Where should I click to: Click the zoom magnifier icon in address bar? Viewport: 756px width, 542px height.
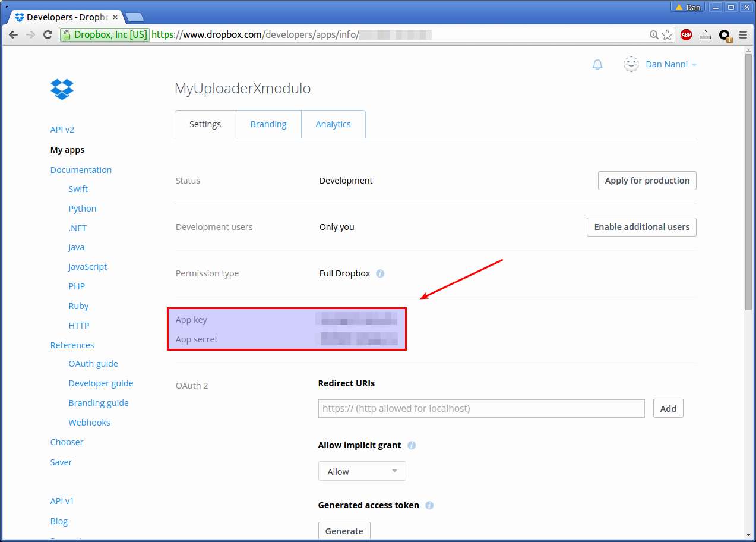click(x=654, y=35)
